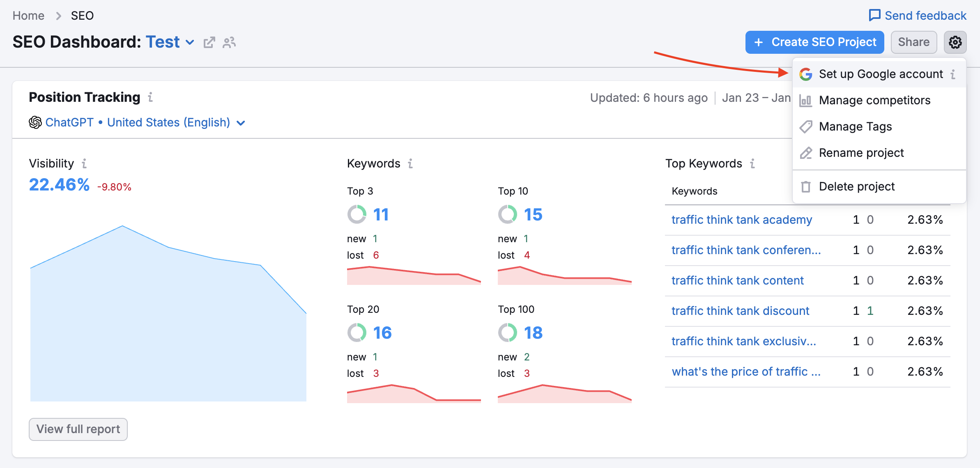Open project in new window via external-link icon
This screenshot has height=468, width=980.
point(209,42)
